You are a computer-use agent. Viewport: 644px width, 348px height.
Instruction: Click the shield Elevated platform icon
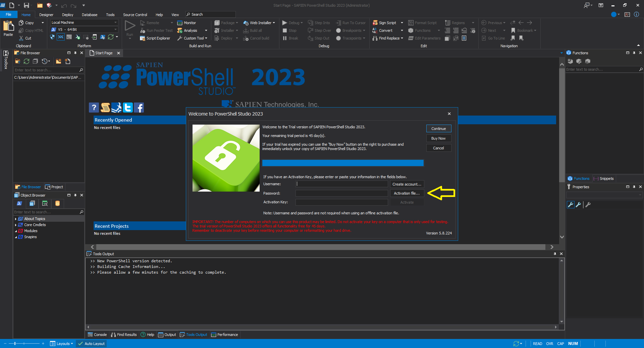pyautogui.click(x=52, y=37)
